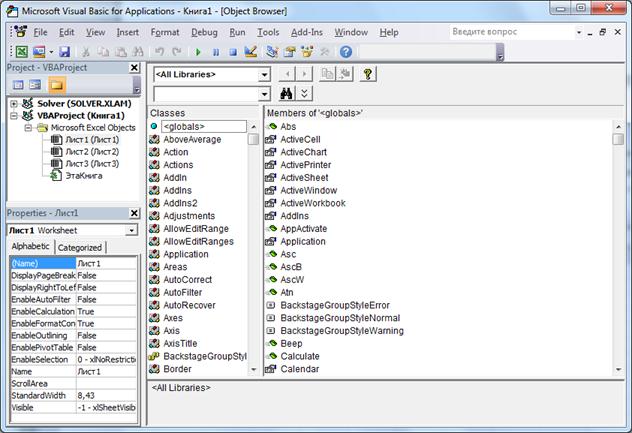Click the Break pause toolbar icon

pos(216,52)
